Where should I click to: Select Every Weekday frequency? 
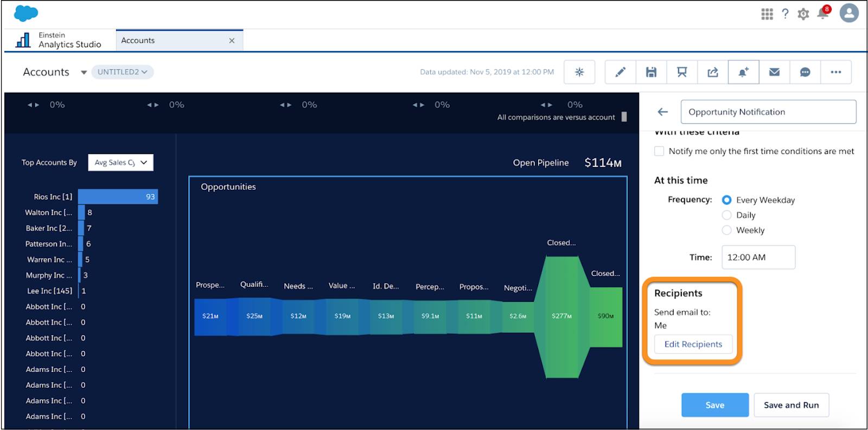click(x=727, y=200)
